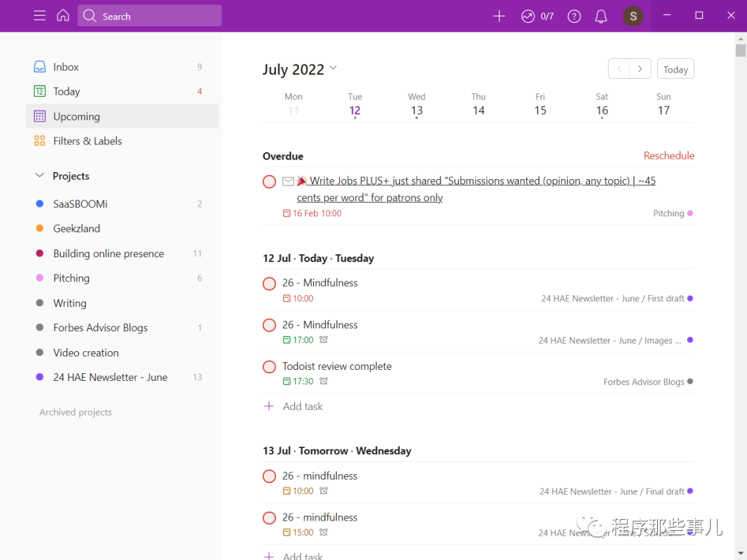Viewport: 747px width, 560px height.
Task: Click the calendar icon beside 17:30
Action: pos(286,381)
